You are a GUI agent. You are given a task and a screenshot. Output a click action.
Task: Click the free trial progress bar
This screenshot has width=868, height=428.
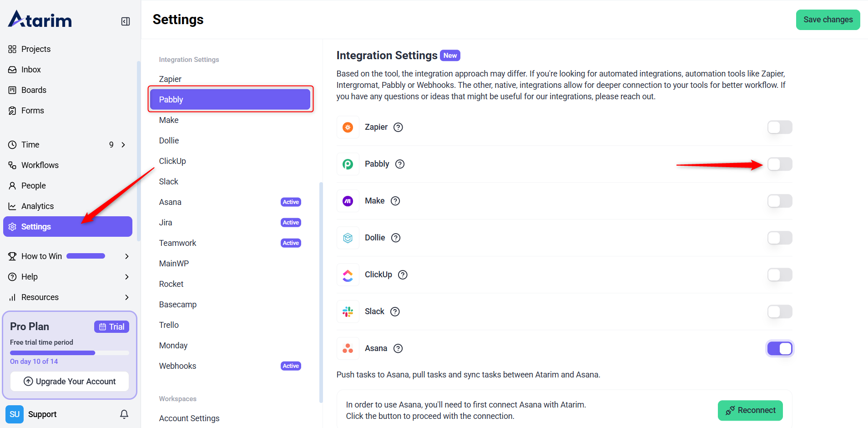[70, 353]
